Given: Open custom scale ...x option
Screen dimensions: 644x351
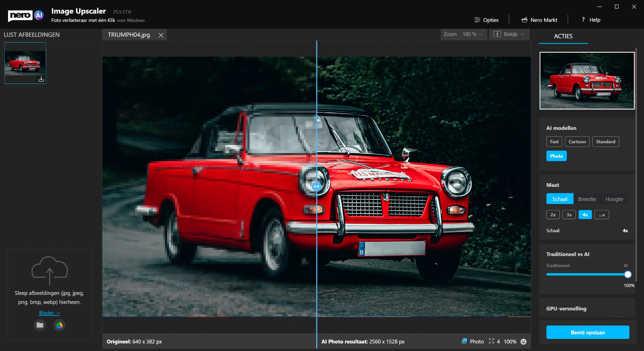Looking at the screenshot, I should point(601,215).
